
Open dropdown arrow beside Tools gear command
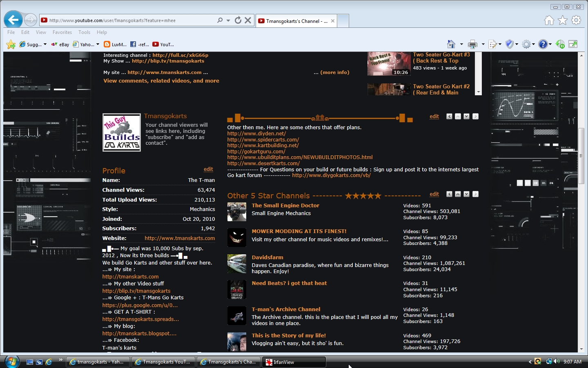pos(533,44)
